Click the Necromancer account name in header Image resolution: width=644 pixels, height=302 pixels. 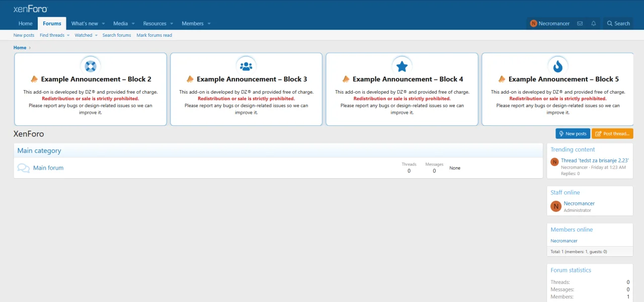coord(554,24)
